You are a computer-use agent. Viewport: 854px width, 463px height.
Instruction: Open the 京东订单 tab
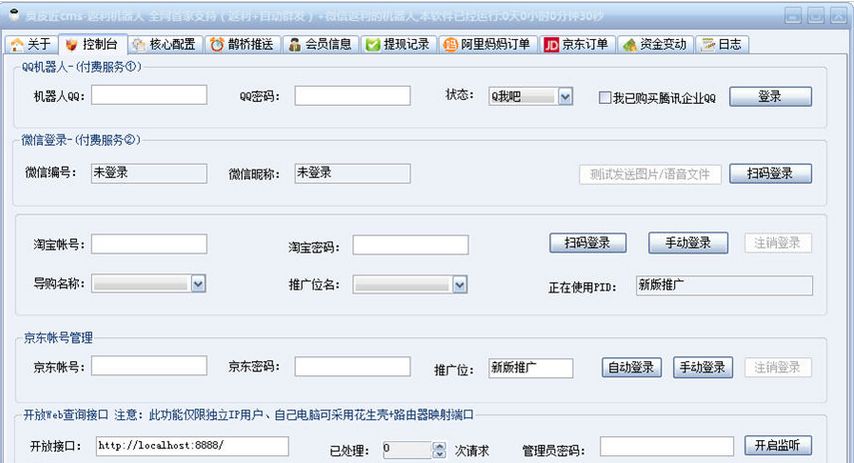click(578, 44)
